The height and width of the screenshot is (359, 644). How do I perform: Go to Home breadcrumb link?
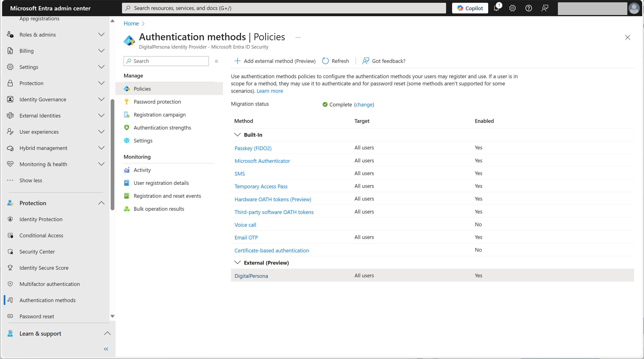(131, 24)
